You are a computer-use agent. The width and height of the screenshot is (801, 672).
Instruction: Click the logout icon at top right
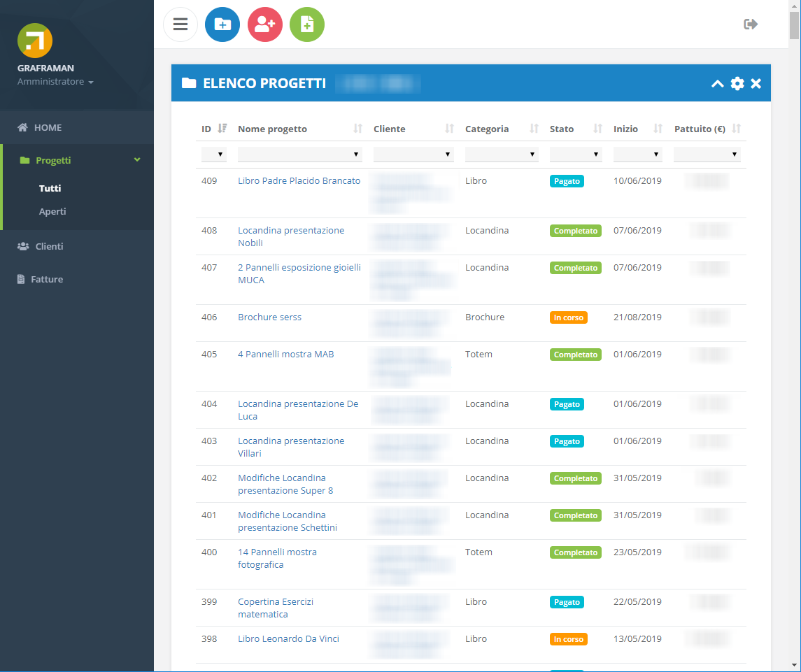[751, 24]
